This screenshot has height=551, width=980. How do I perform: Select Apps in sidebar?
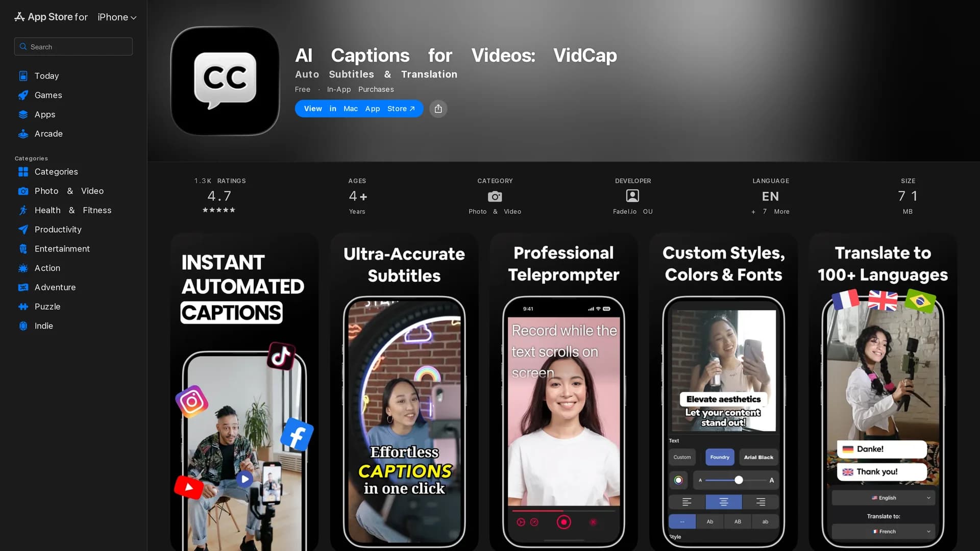(45, 115)
